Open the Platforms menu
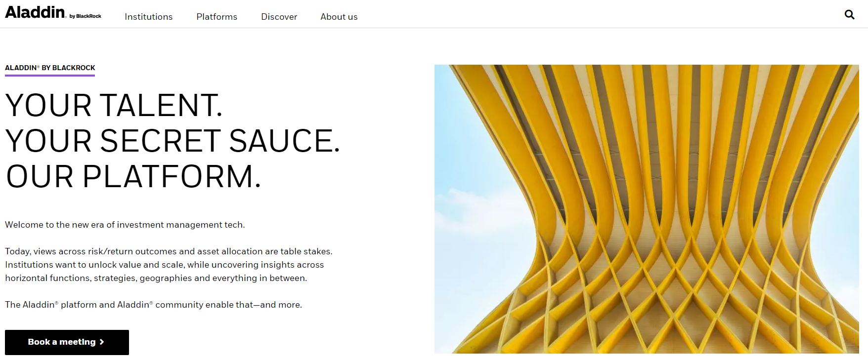Image resolution: width=868 pixels, height=361 pixels. [217, 17]
